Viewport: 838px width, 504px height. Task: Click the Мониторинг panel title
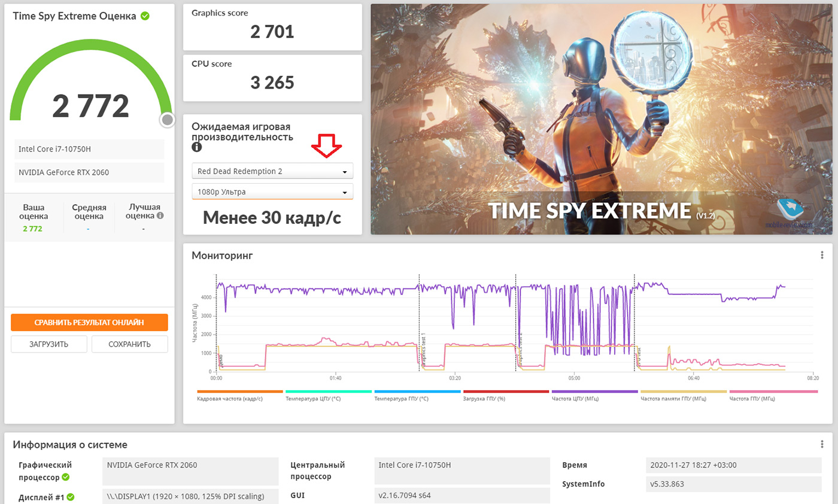pyautogui.click(x=222, y=256)
